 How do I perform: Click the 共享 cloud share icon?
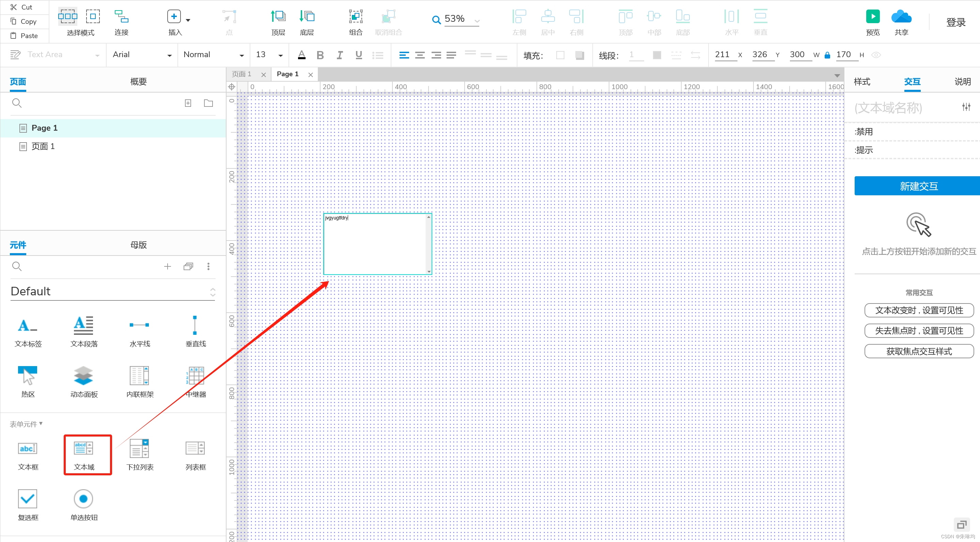[x=901, y=17]
